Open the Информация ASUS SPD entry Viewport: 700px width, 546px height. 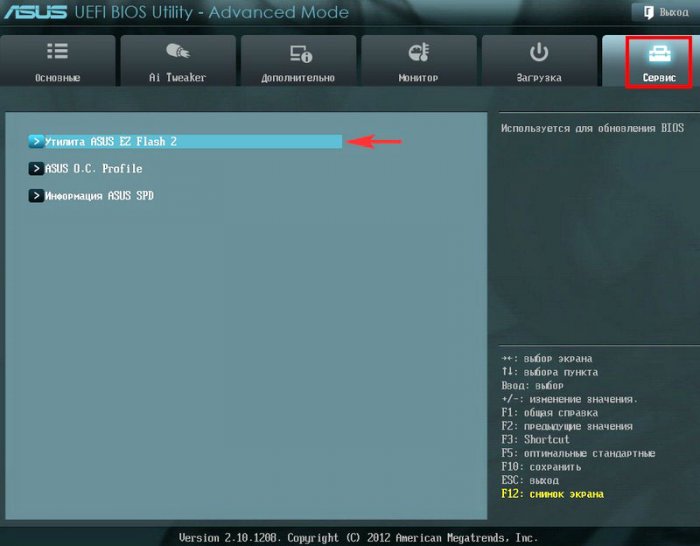pos(99,196)
